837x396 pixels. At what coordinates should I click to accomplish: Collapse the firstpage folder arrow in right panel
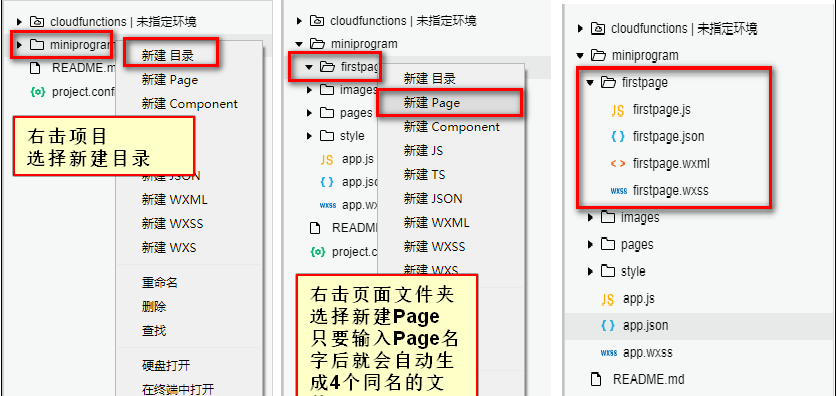590,83
